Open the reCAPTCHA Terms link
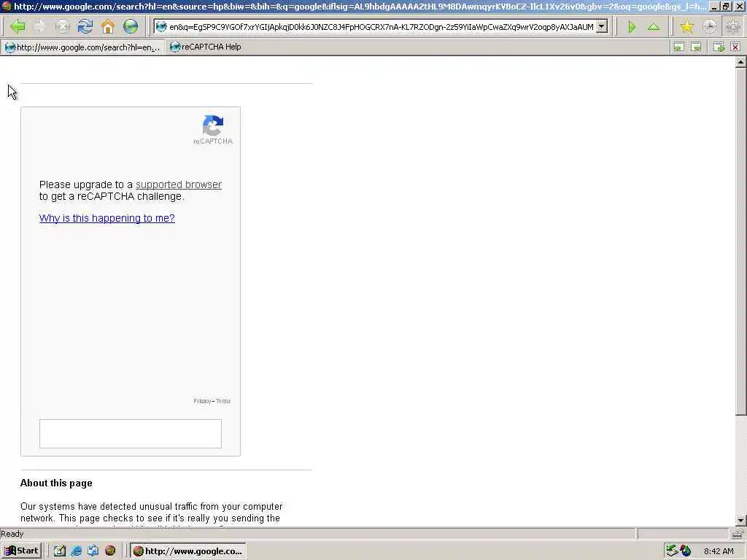 [x=223, y=401]
